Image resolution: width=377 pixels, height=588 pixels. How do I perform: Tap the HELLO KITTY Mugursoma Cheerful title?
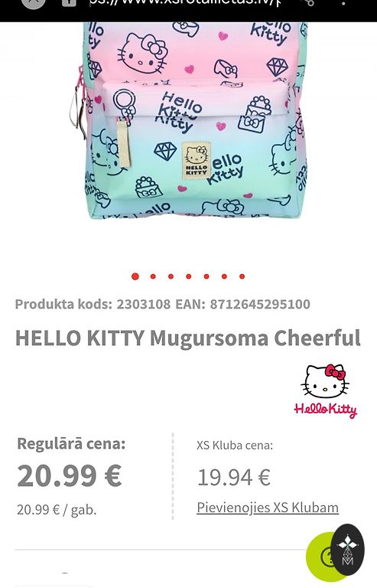click(x=188, y=338)
